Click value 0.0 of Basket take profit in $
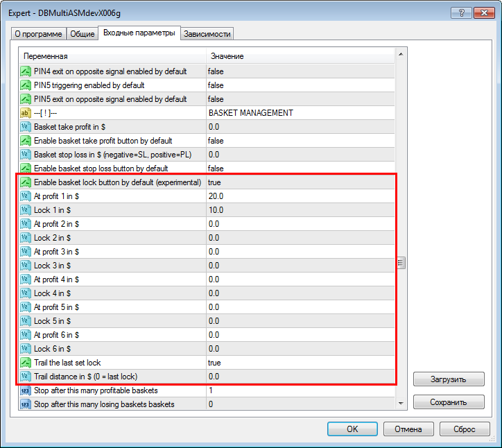The image size is (502, 448). tap(214, 127)
